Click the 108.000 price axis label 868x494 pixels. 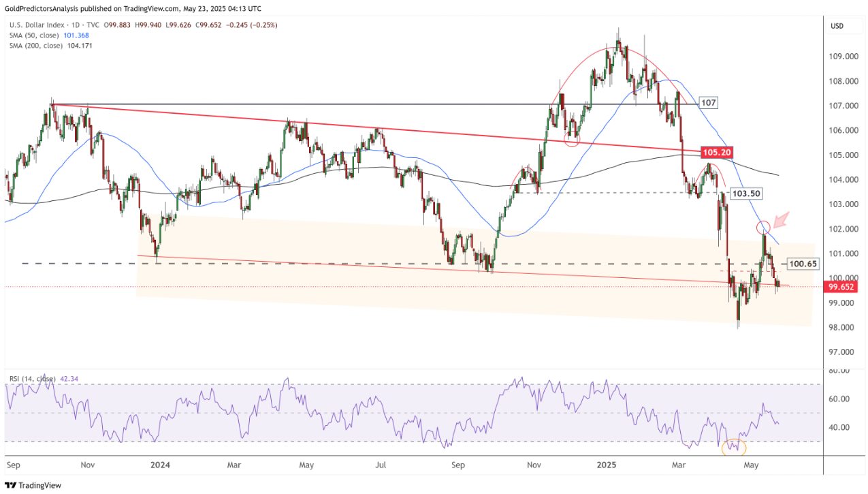click(843, 81)
